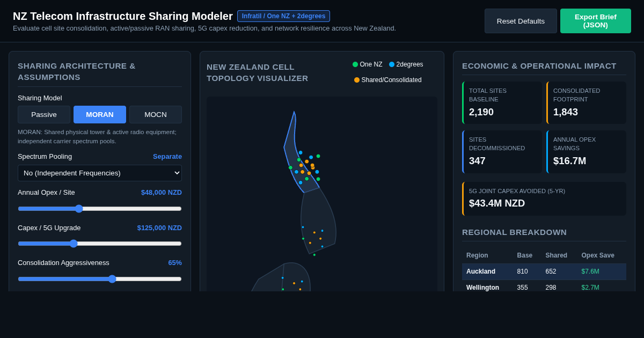The width and height of the screenshot is (644, 338).
Task: Adjust the Annual Opex per Site slider
Action: coord(100,209)
